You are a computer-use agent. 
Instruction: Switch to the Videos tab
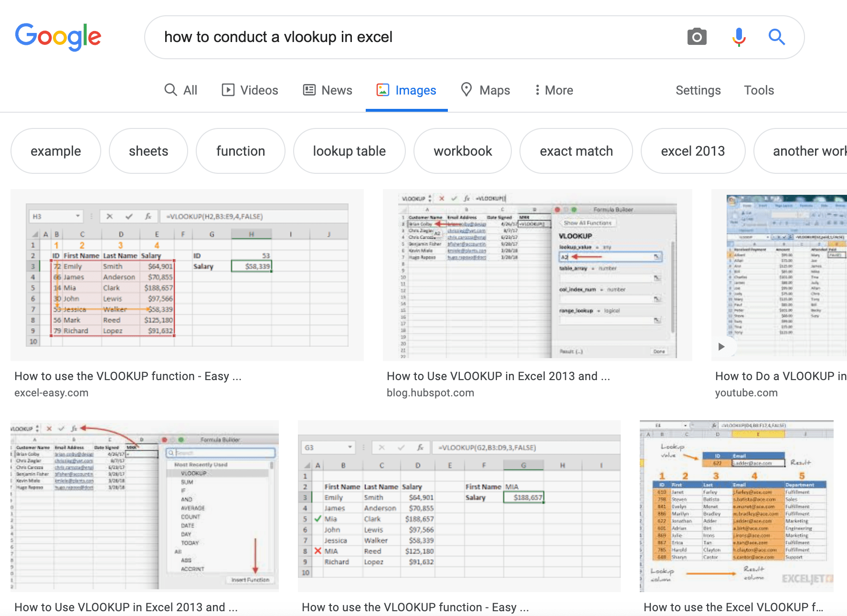[x=250, y=90]
